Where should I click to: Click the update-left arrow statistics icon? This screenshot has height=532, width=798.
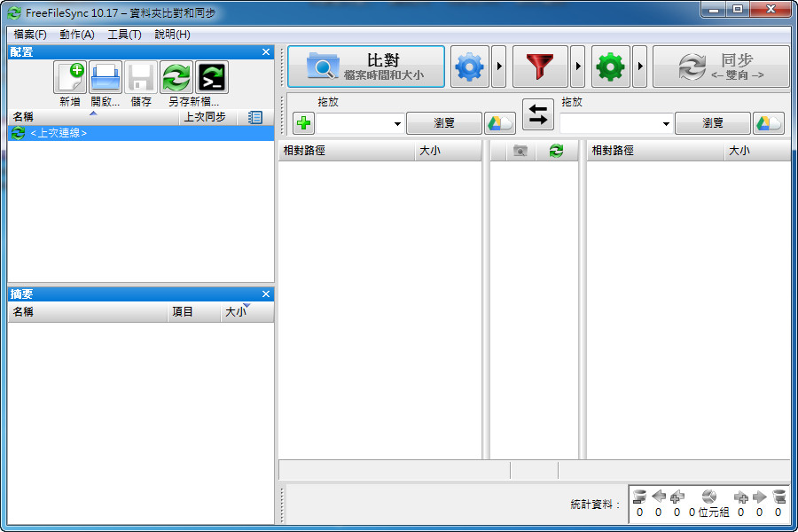[x=659, y=497]
